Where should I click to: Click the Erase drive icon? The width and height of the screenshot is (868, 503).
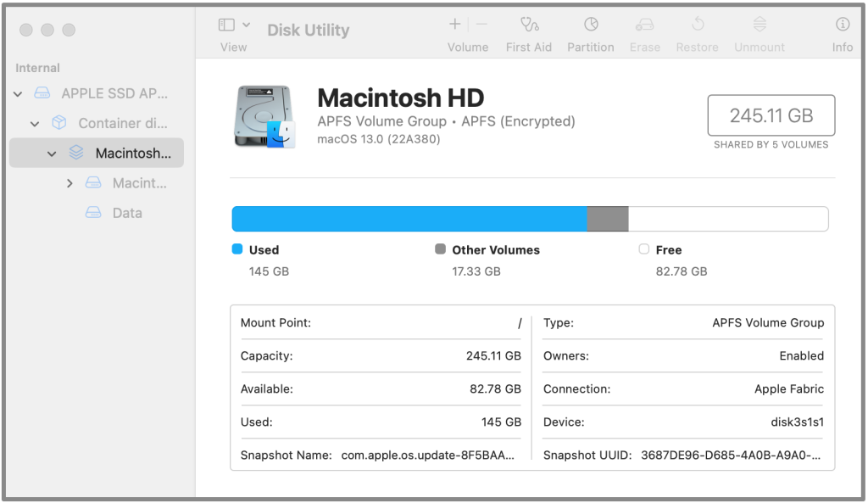[644, 25]
